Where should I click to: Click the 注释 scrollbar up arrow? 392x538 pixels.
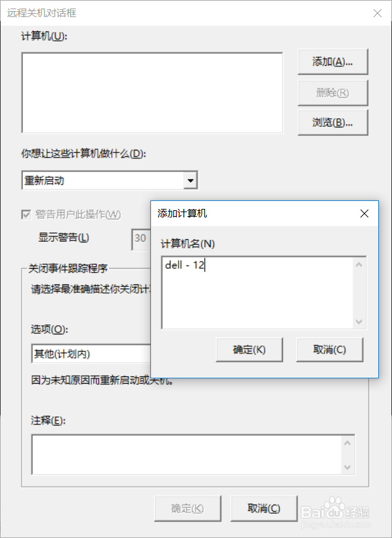(347, 443)
